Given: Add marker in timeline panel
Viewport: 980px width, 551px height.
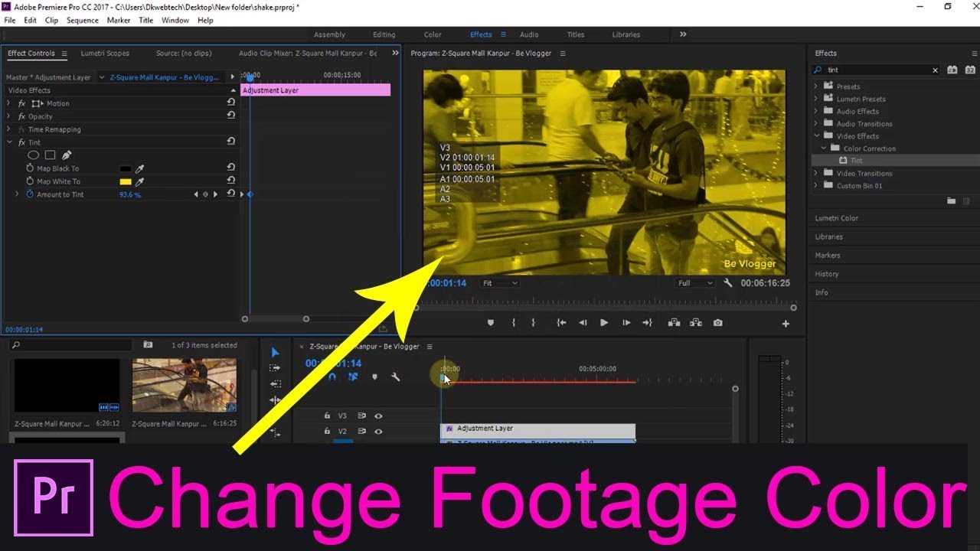Looking at the screenshot, I should (374, 377).
